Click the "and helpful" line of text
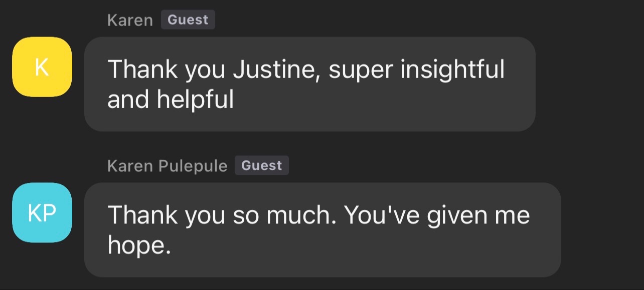 (171, 100)
